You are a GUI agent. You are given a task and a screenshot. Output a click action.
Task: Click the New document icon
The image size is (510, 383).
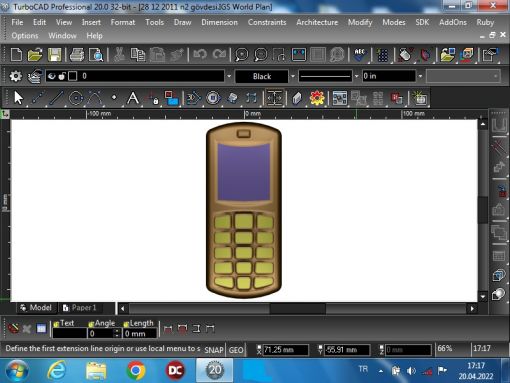click(x=16, y=54)
